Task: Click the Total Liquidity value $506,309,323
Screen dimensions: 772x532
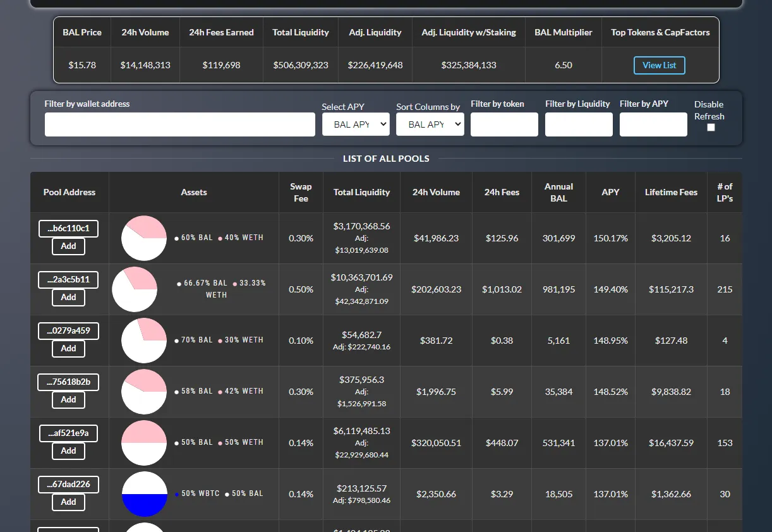Action: pyautogui.click(x=301, y=65)
